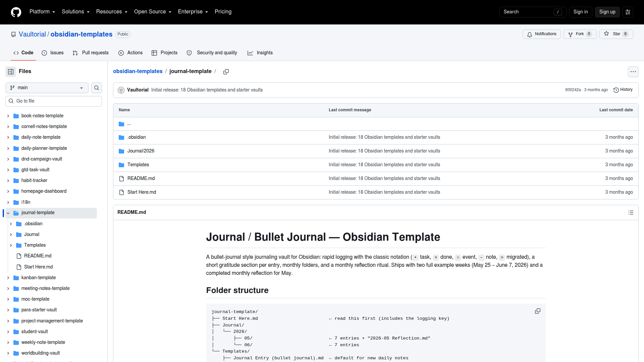
Task: Expand the kanban-template folder
Action: (x=8, y=278)
